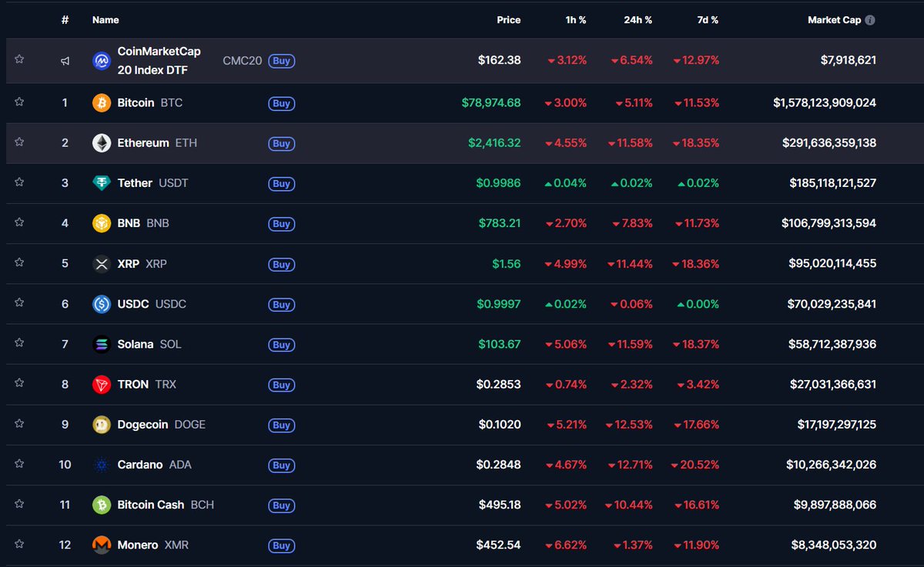
Task: Open the Bitcoin coin name link
Action: click(136, 102)
